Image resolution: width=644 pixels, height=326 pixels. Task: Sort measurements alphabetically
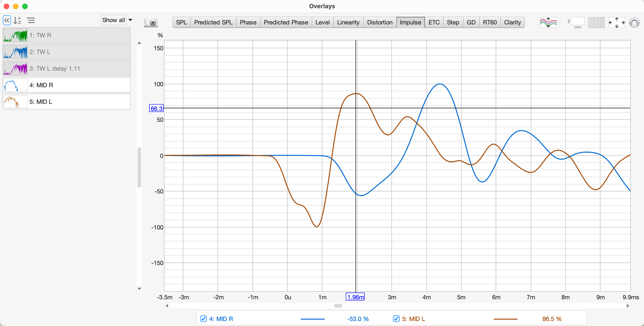click(18, 21)
